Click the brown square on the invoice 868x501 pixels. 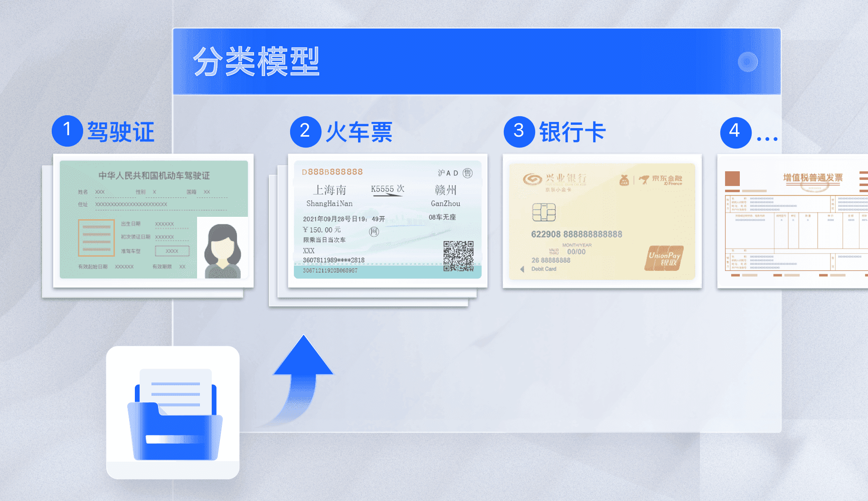[x=732, y=178]
